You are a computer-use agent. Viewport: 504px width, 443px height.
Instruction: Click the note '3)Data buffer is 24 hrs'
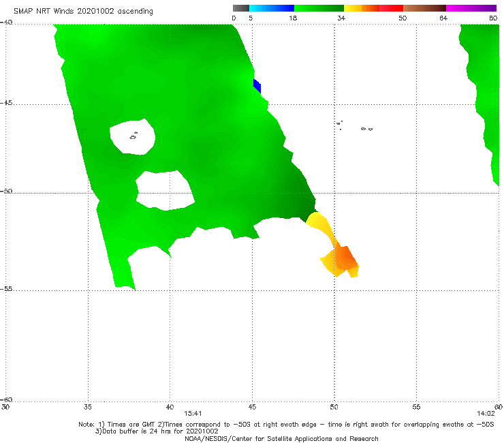coord(157,431)
